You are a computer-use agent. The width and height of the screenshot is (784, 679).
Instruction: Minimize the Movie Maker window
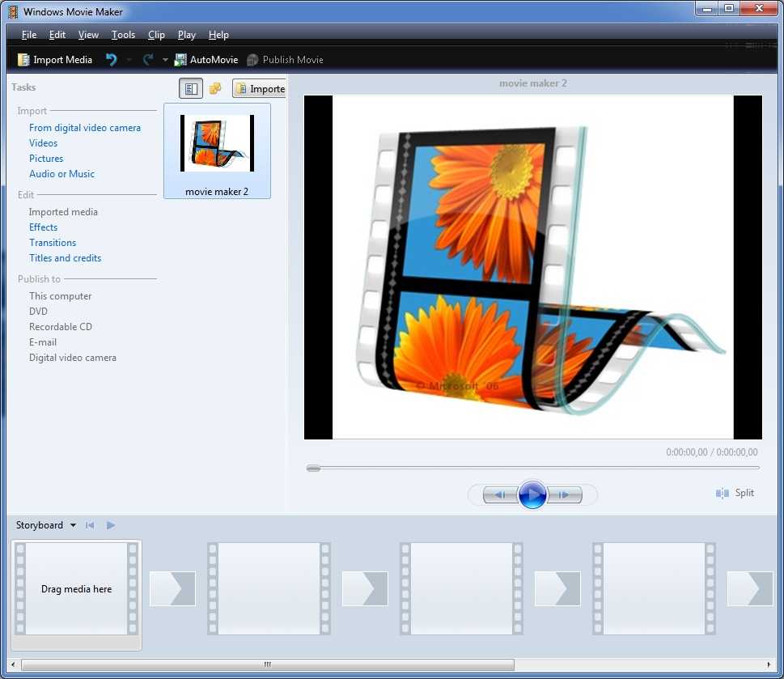click(x=707, y=9)
